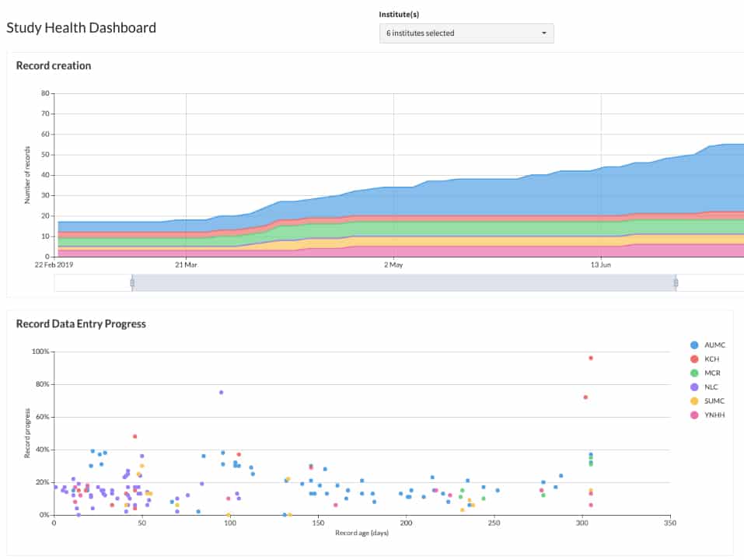744x560 pixels.
Task: Click the Study Health Dashboard title
Action: (82, 28)
